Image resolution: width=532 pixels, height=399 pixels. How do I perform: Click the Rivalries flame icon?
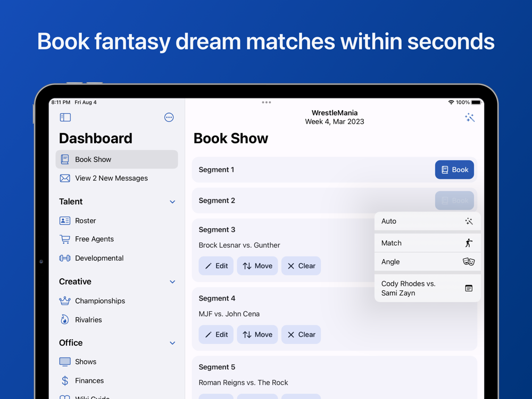[x=65, y=320]
